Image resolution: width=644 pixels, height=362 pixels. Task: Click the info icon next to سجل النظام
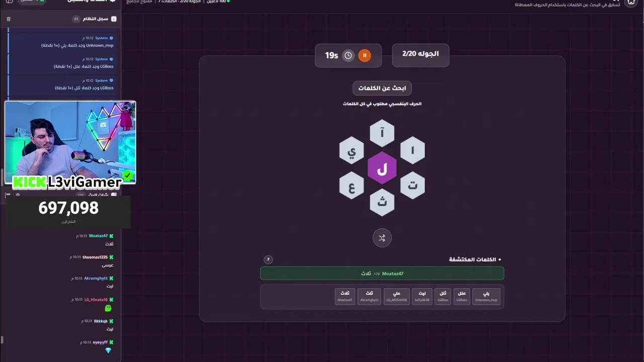[114, 19]
